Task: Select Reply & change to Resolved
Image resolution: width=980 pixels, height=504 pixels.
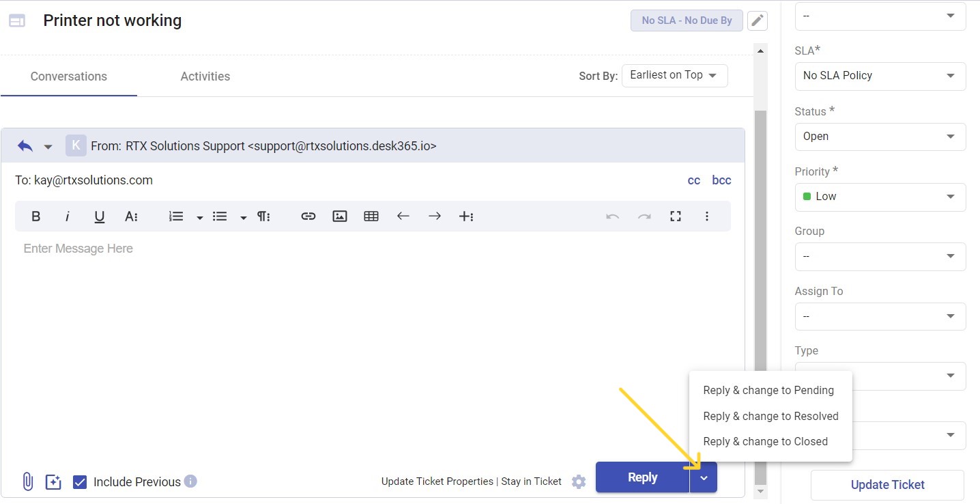Action: (770, 415)
